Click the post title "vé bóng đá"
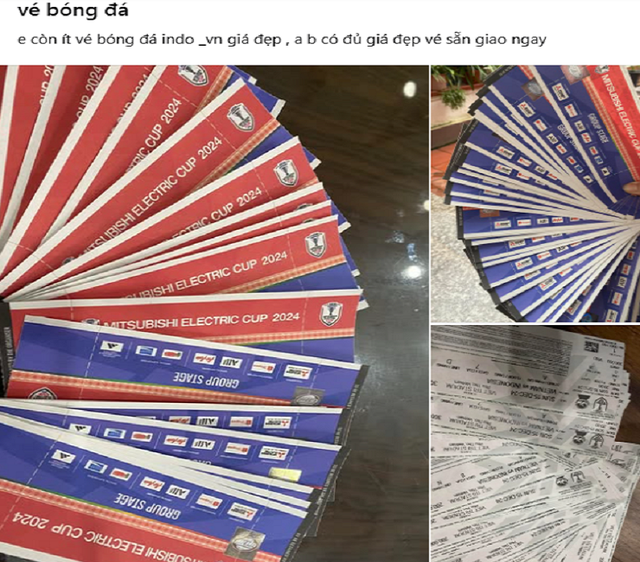Screen dimensions: 640x562 click(x=73, y=10)
